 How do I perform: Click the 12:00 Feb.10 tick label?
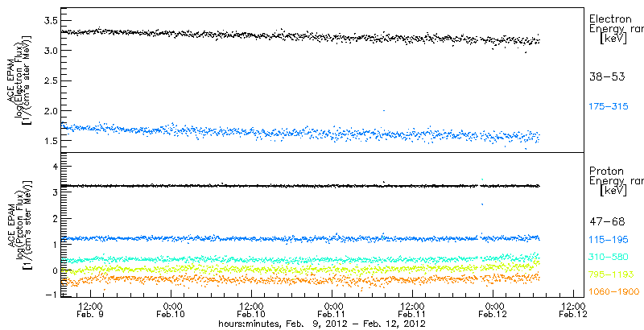coord(251,310)
